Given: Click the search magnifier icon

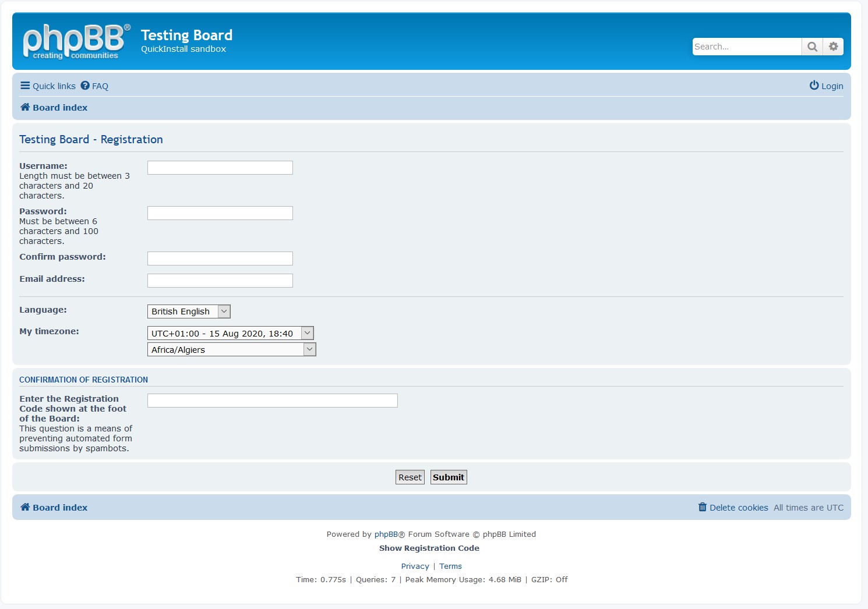Looking at the screenshot, I should (x=812, y=47).
